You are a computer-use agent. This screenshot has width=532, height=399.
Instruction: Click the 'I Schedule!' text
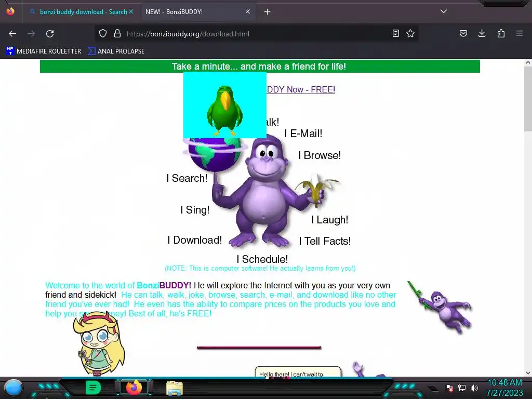pyautogui.click(x=262, y=259)
